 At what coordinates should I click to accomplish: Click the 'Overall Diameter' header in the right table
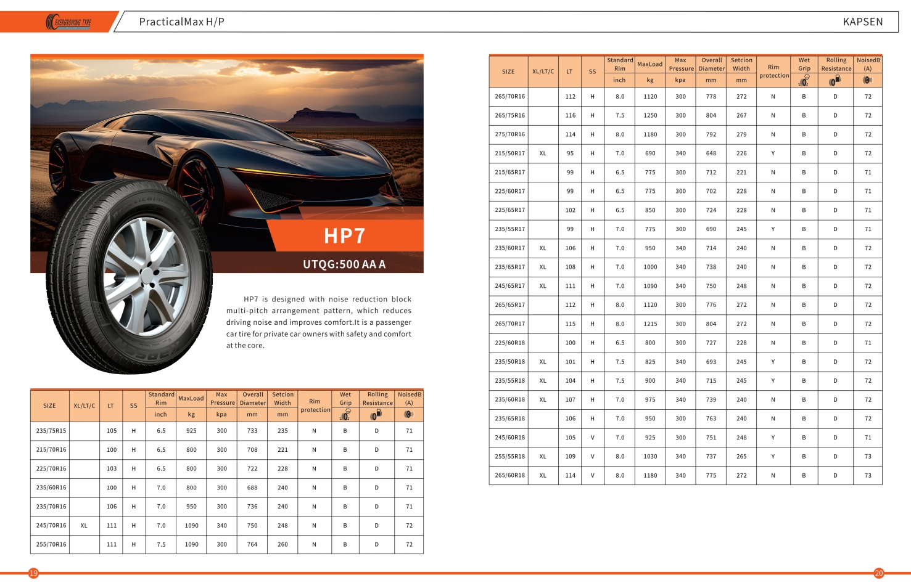point(711,64)
